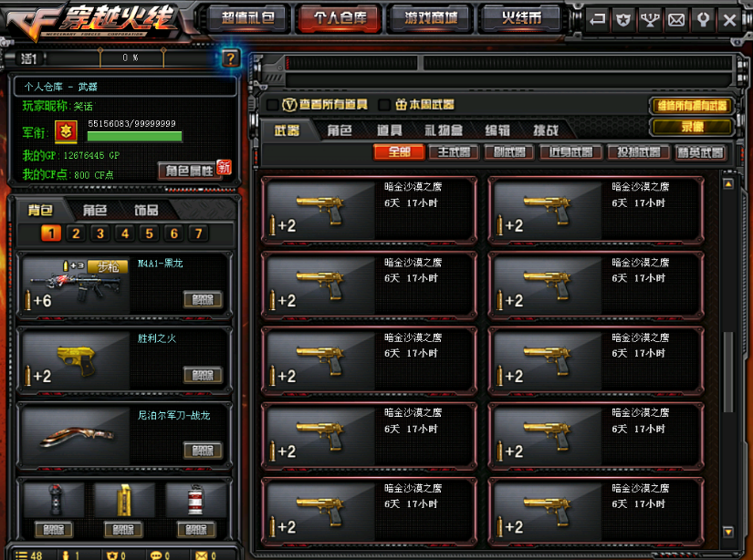Open the mail envelope icon in top bar
This screenshot has width=753, height=560.
coord(676,20)
